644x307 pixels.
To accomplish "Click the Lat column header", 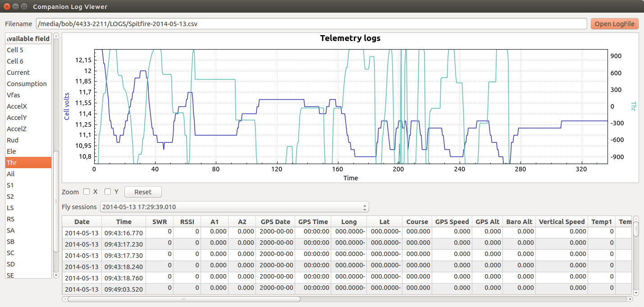I will pyautogui.click(x=384, y=221).
